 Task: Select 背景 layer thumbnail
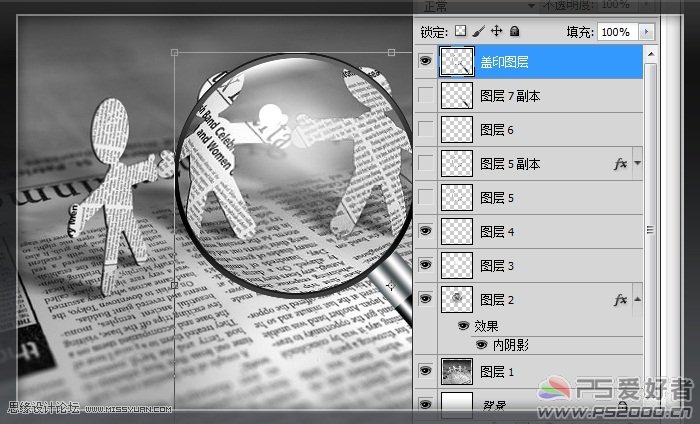pos(457,405)
